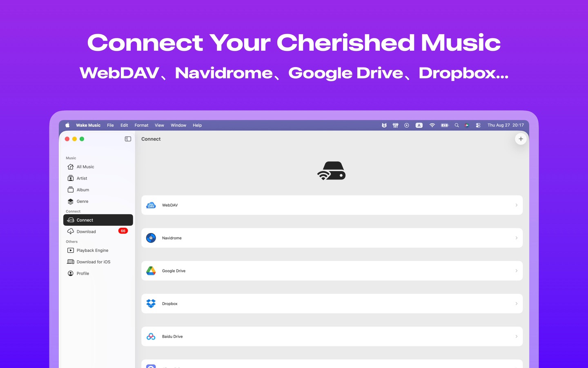Open the Window menu
Image resolution: width=588 pixels, height=368 pixels.
click(178, 125)
